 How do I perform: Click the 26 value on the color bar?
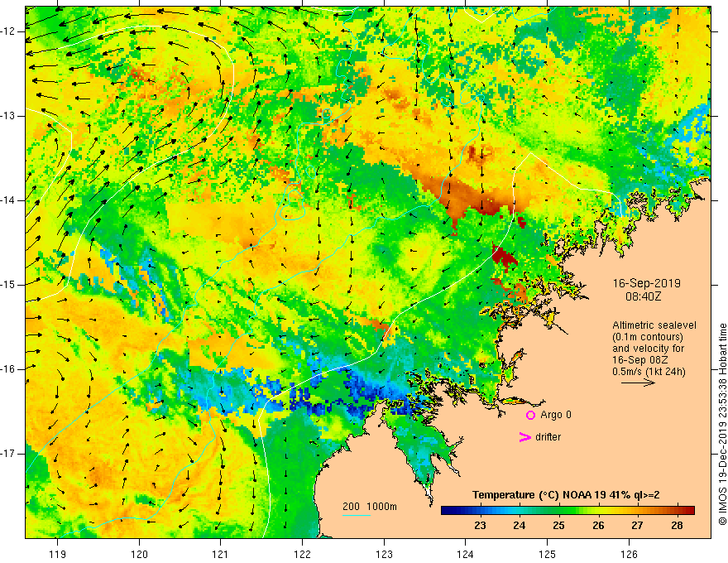coord(598,526)
